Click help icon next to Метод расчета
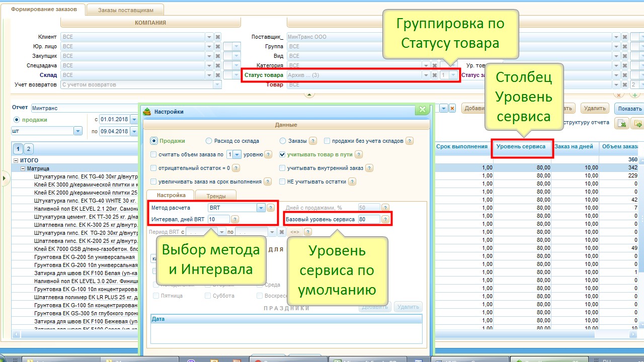The width and height of the screenshot is (644, 362). tap(271, 208)
